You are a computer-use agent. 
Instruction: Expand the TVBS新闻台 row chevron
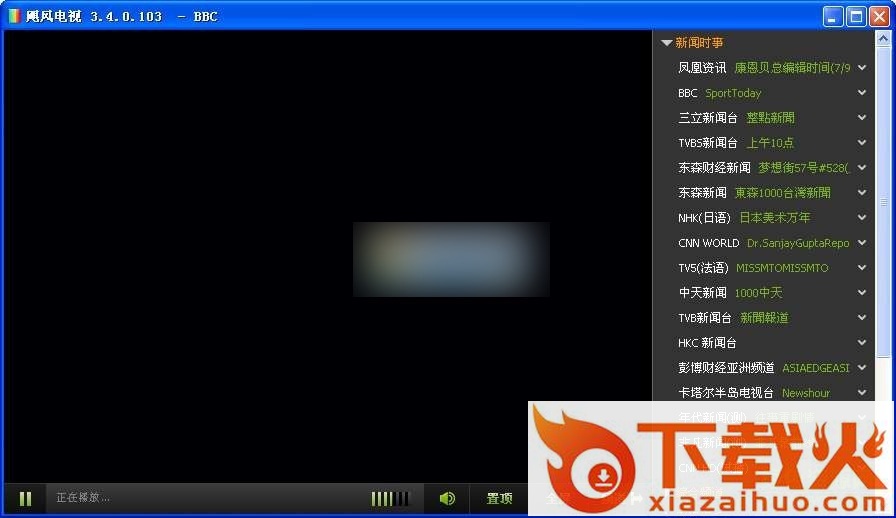862,142
